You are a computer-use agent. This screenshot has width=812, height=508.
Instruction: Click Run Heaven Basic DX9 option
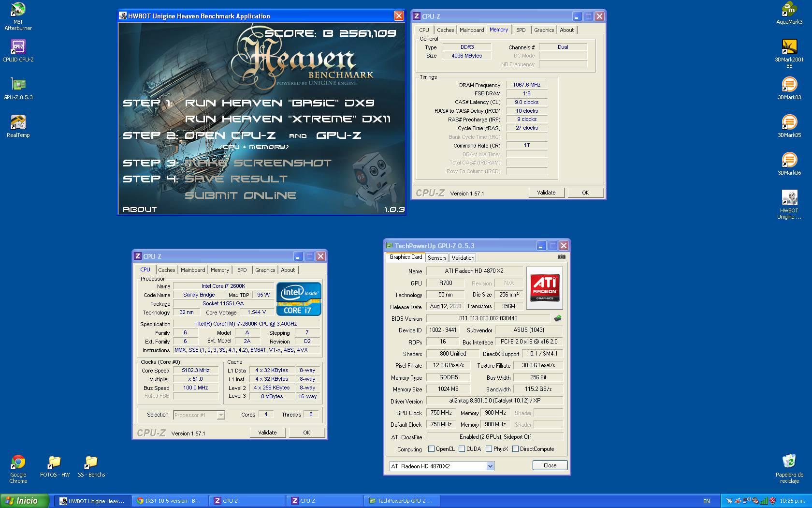click(x=279, y=103)
